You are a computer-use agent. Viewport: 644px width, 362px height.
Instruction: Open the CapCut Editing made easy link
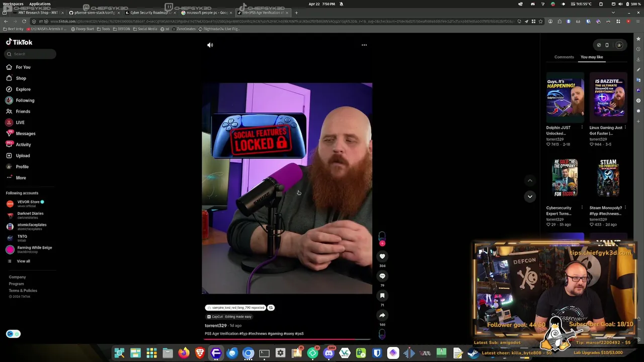tap(229, 317)
